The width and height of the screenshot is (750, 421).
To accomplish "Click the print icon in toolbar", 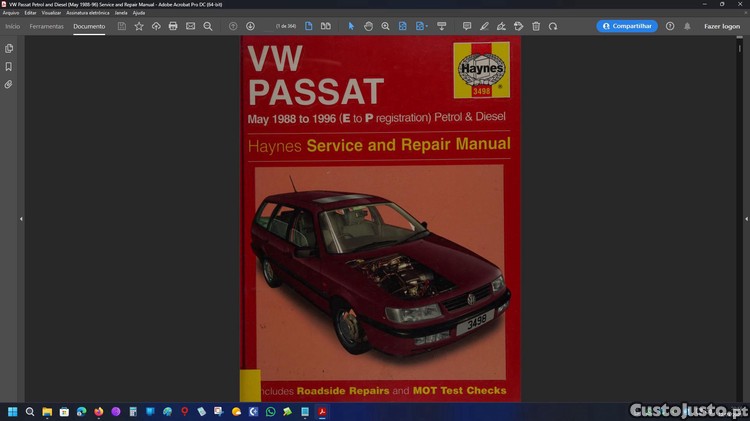I will 173,26.
